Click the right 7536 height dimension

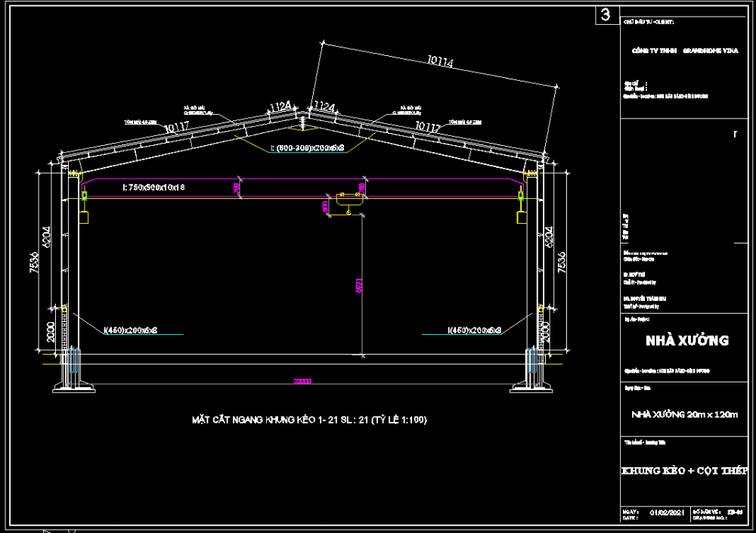tap(562, 259)
